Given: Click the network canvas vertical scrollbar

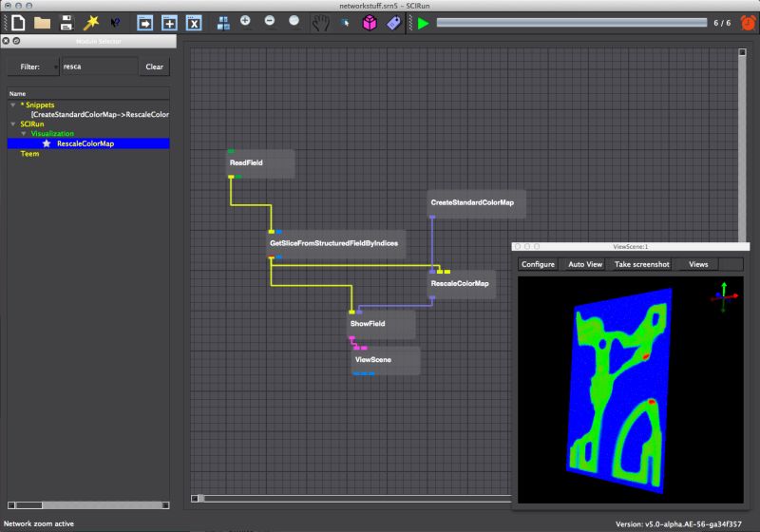Looking at the screenshot, I should click(x=742, y=145).
